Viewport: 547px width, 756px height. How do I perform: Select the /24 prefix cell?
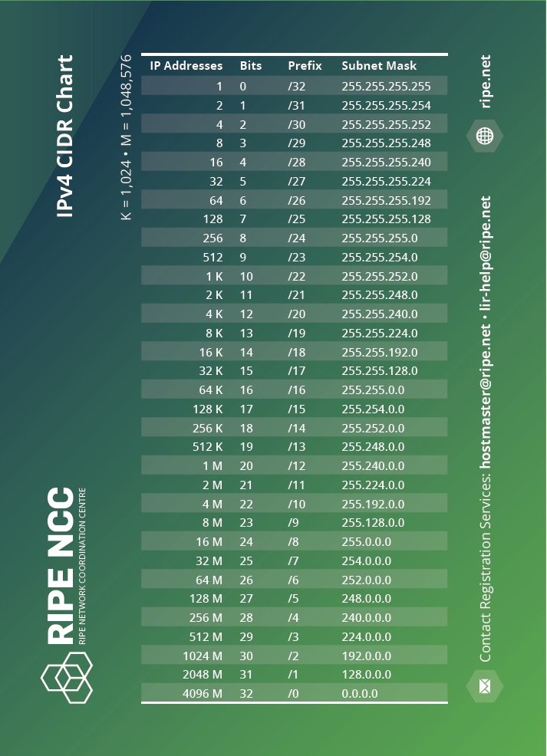coord(297,238)
